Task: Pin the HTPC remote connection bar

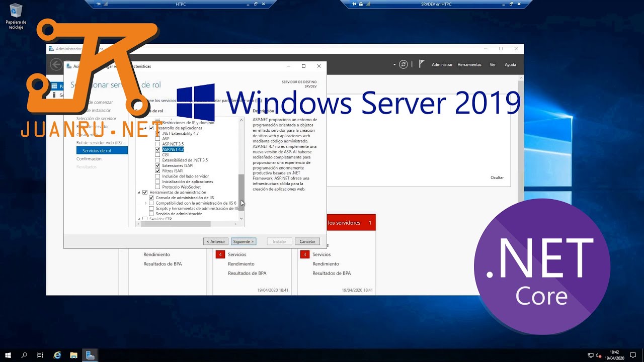Action: [99, 4]
